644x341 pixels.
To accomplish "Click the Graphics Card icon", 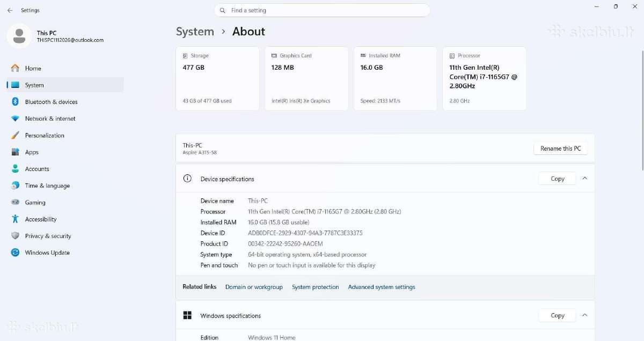I will (x=274, y=56).
